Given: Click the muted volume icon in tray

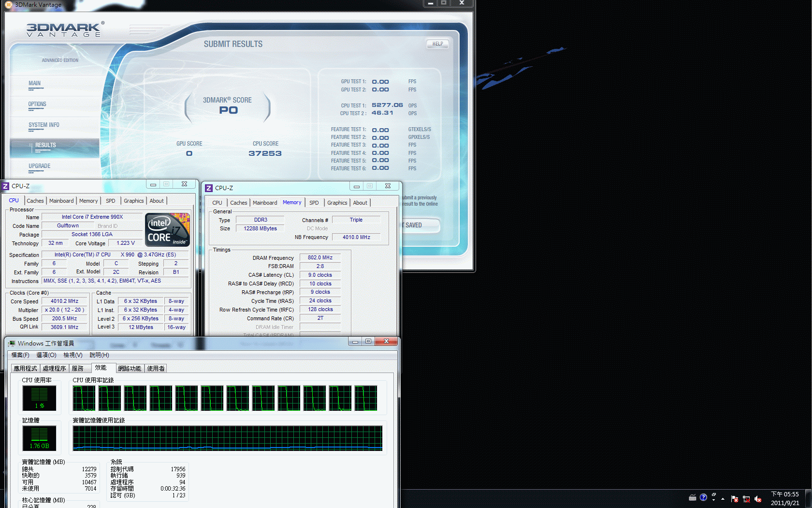Looking at the screenshot, I should [758, 499].
